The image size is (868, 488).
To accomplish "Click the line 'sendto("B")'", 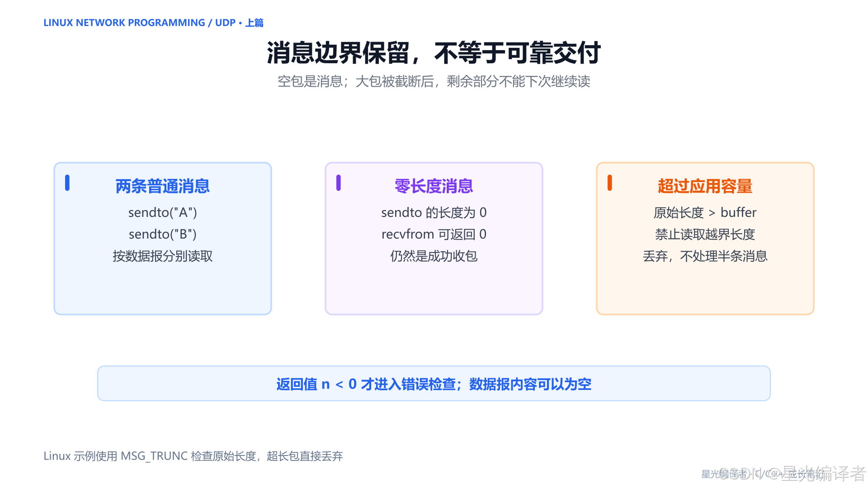I will pos(162,234).
